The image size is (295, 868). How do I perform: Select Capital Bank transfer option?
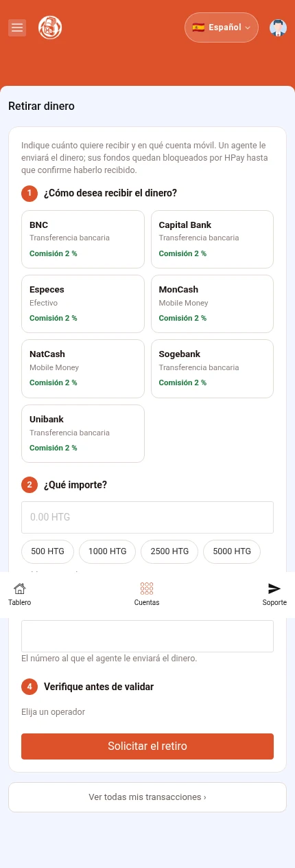click(x=212, y=239)
